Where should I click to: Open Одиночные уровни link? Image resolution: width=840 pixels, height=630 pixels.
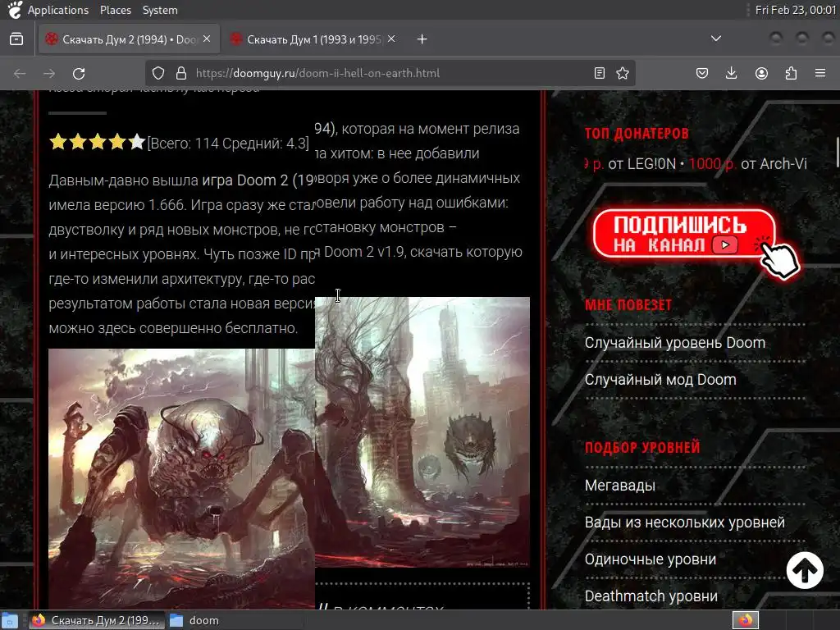click(651, 559)
